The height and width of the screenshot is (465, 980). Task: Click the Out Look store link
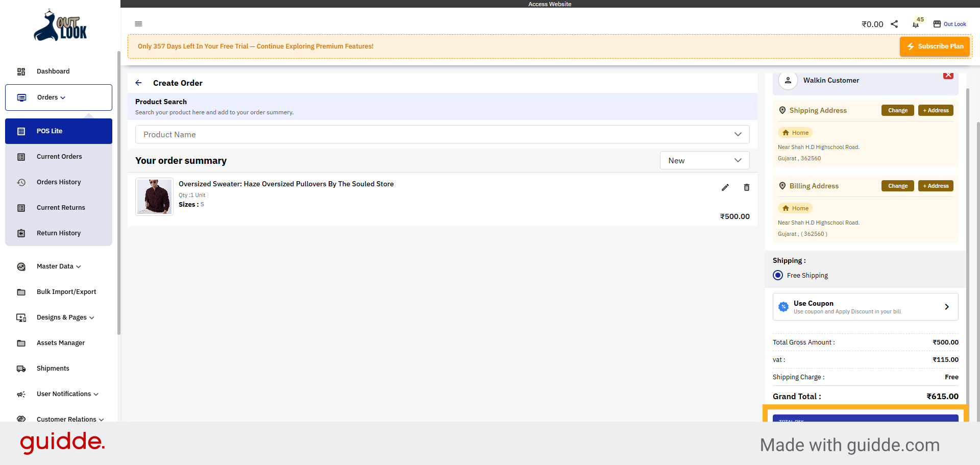pos(954,24)
